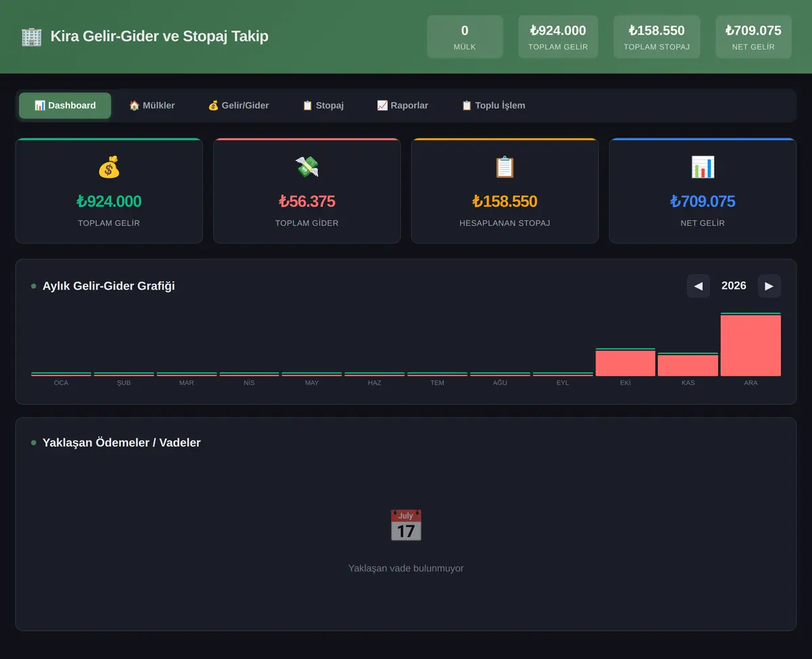Click the Toplam Gelir stat in the header
This screenshot has width=812, height=659.
point(558,37)
